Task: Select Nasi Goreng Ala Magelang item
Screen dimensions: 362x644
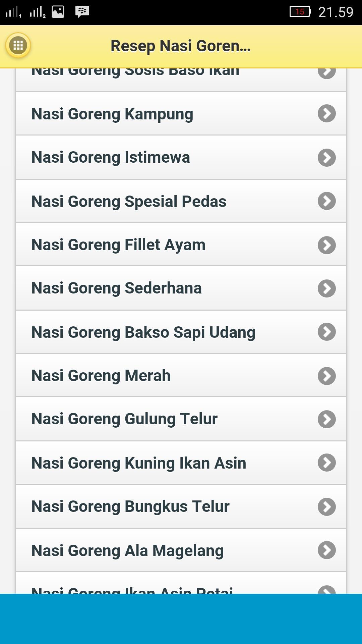Action: 127,550
